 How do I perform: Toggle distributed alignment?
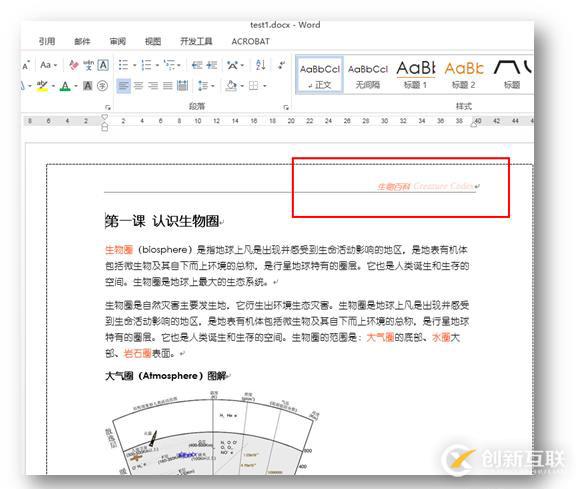point(183,86)
